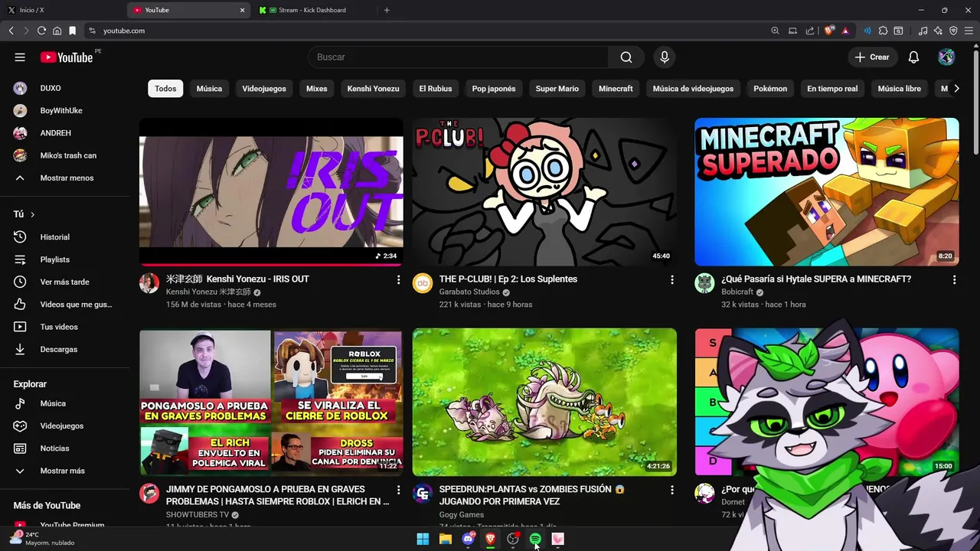
Task: Bookmark this page
Action: [72, 31]
